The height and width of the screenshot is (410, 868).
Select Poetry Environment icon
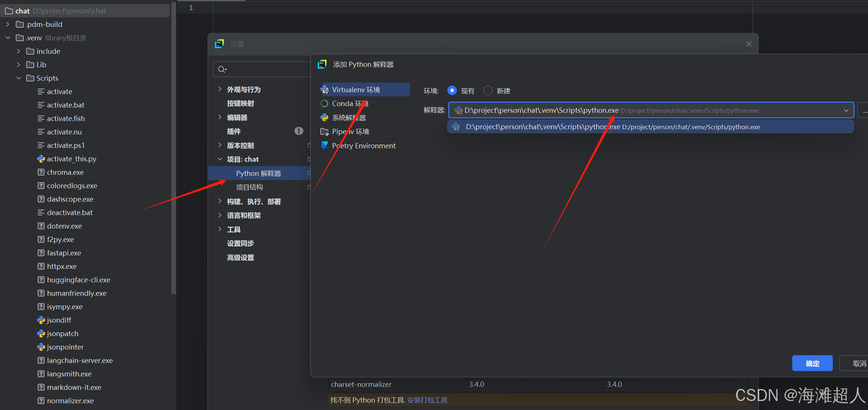[324, 145]
